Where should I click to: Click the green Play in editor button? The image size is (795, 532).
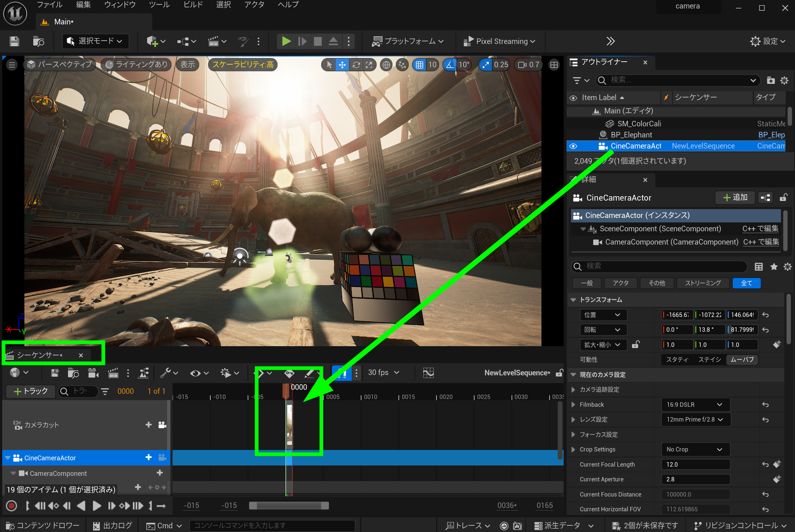[x=286, y=41]
